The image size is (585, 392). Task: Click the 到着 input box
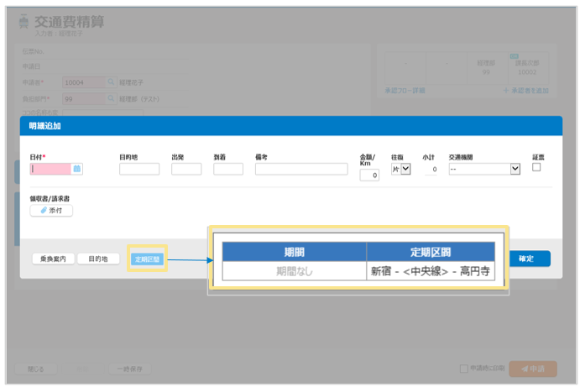(x=228, y=169)
